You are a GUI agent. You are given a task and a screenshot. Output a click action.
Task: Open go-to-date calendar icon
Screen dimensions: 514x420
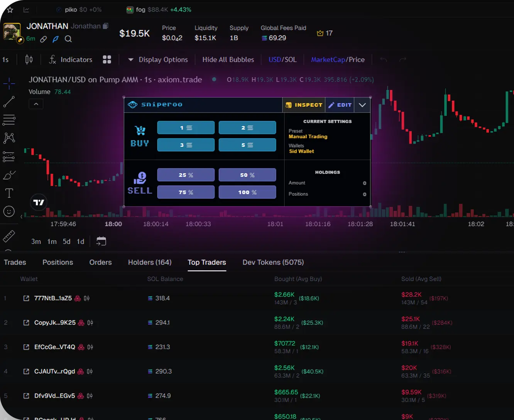point(101,241)
